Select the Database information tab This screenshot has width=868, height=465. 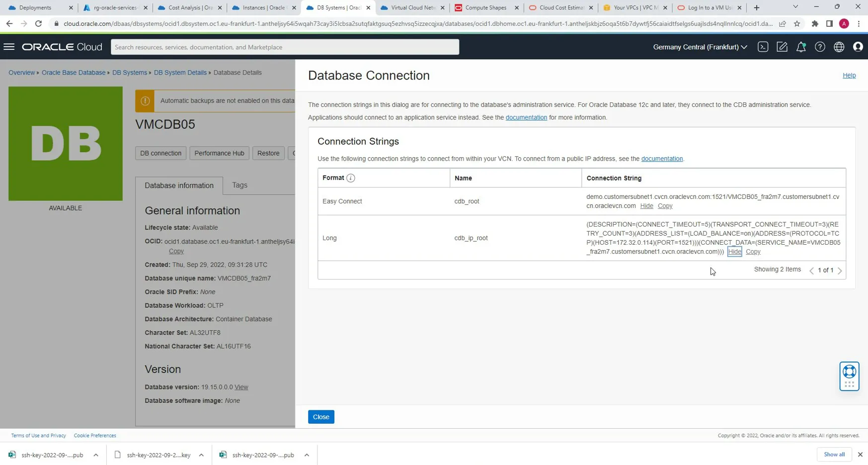[x=179, y=186]
